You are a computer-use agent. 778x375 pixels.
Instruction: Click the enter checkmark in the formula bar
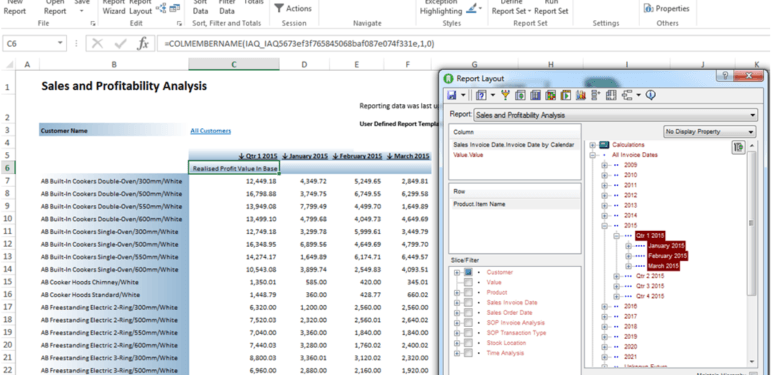(x=121, y=44)
